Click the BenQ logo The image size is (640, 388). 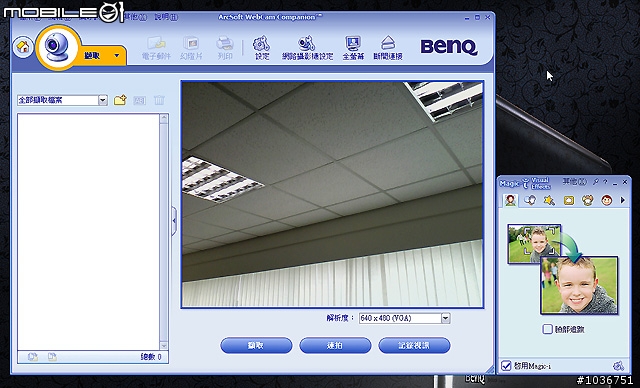(x=449, y=47)
